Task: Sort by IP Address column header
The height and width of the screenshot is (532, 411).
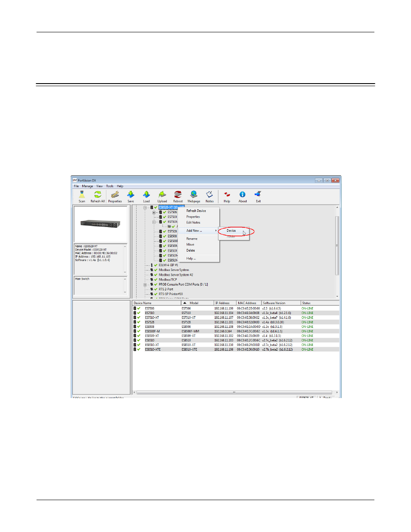Action: pos(225,303)
